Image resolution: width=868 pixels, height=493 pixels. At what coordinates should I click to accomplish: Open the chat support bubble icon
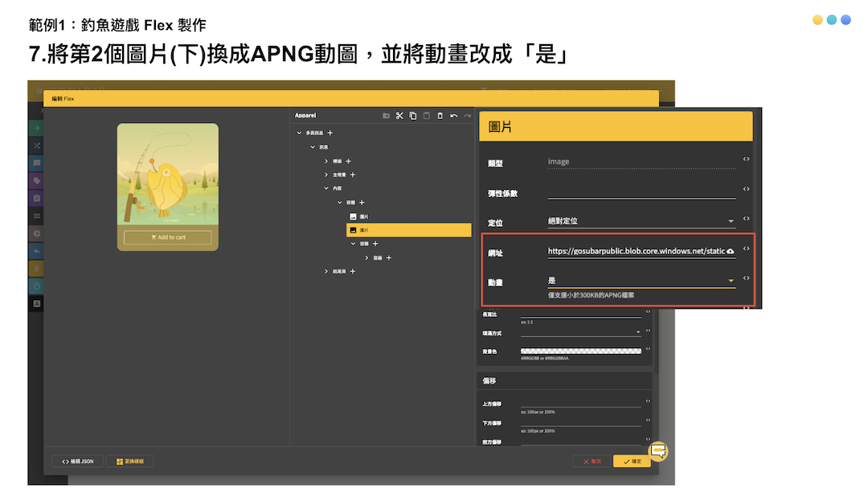658,451
